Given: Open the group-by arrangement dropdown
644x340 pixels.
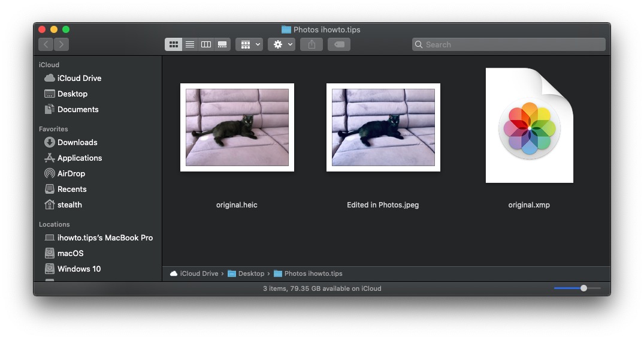Looking at the screenshot, I should 249,44.
